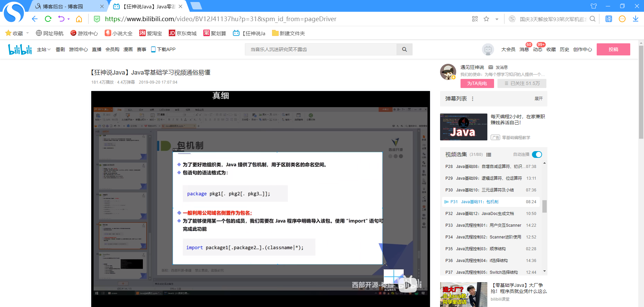The image size is (644, 307).
Task: Click the 发消息 envelope icon
Action: coord(491,67)
